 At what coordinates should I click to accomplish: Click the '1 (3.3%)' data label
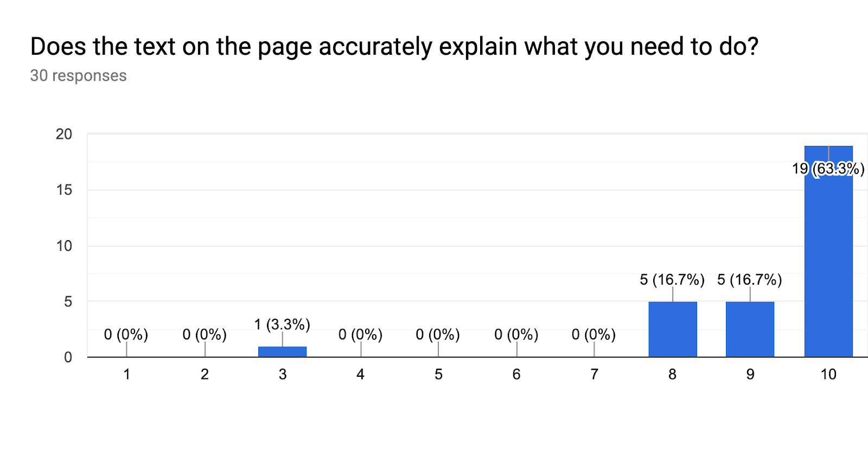[282, 324]
